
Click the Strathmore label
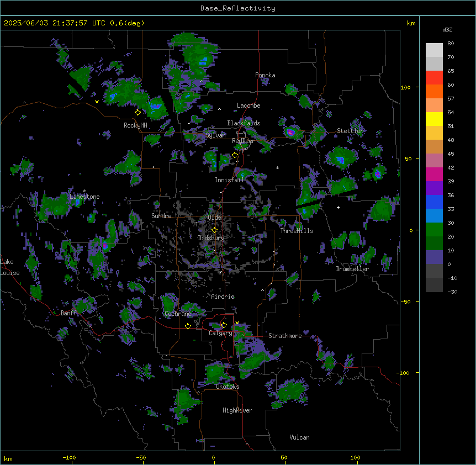[285, 336]
